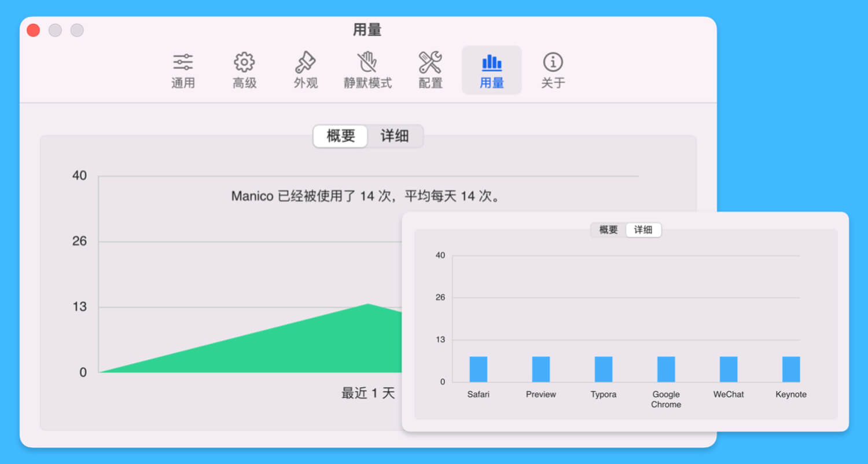
Task: Select 详细 segment in small overlay panel
Action: tap(643, 230)
